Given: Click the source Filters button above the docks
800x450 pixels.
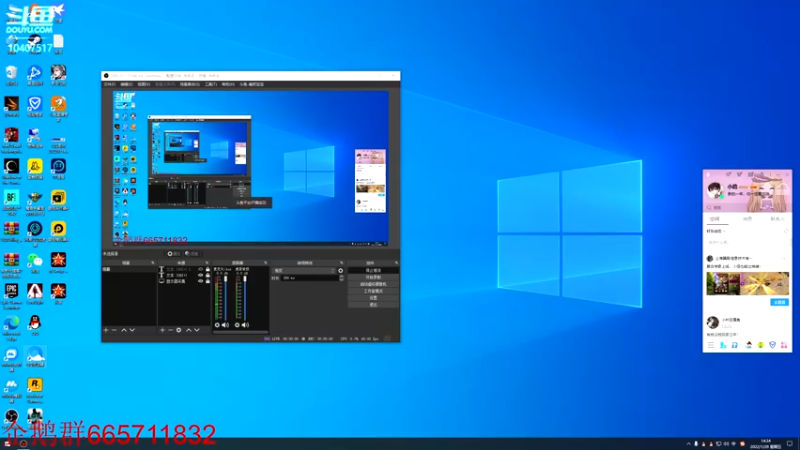Looking at the screenshot, I should (x=192, y=254).
